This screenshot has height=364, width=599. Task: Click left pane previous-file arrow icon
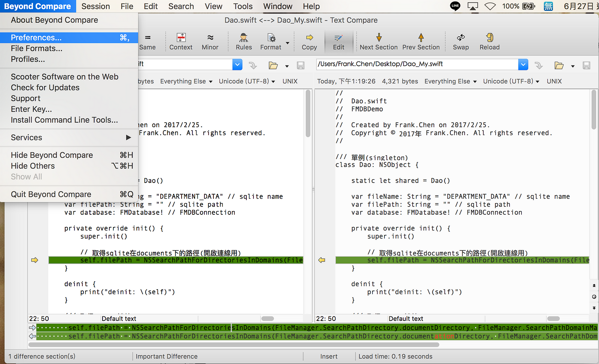click(x=253, y=65)
